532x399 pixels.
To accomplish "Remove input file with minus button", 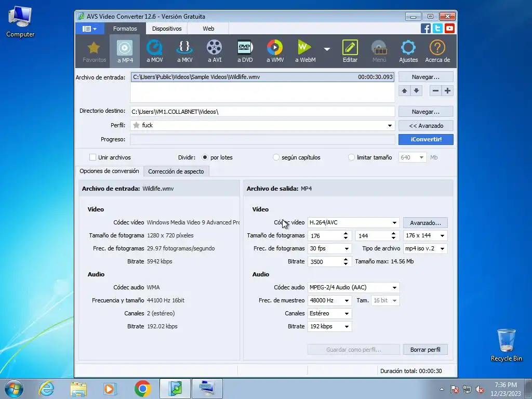I will pos(436,90).
